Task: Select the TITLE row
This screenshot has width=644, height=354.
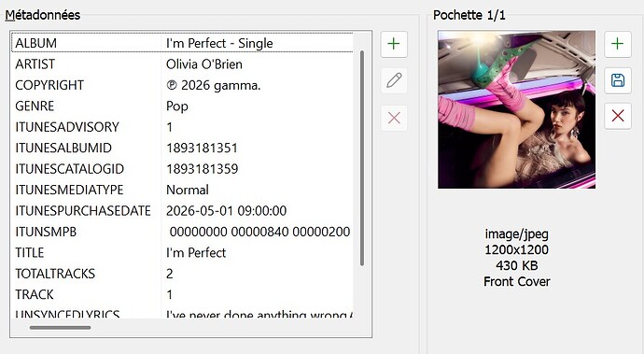Action: [x=182, y=253]
